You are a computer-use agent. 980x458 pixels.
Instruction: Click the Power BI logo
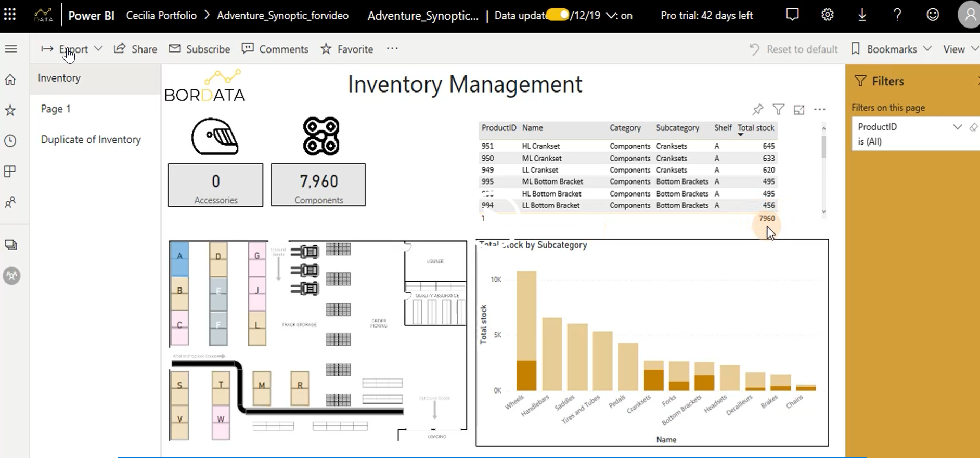(x=91, y=16)
